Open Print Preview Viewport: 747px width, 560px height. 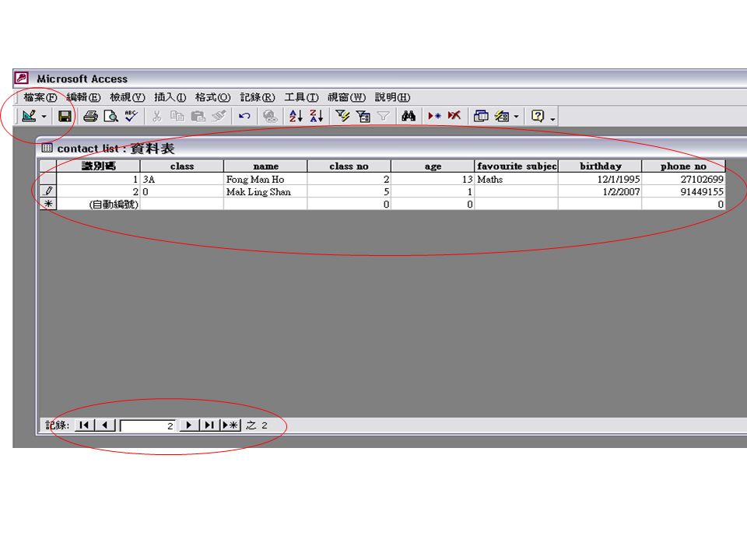tap(110, 116)
